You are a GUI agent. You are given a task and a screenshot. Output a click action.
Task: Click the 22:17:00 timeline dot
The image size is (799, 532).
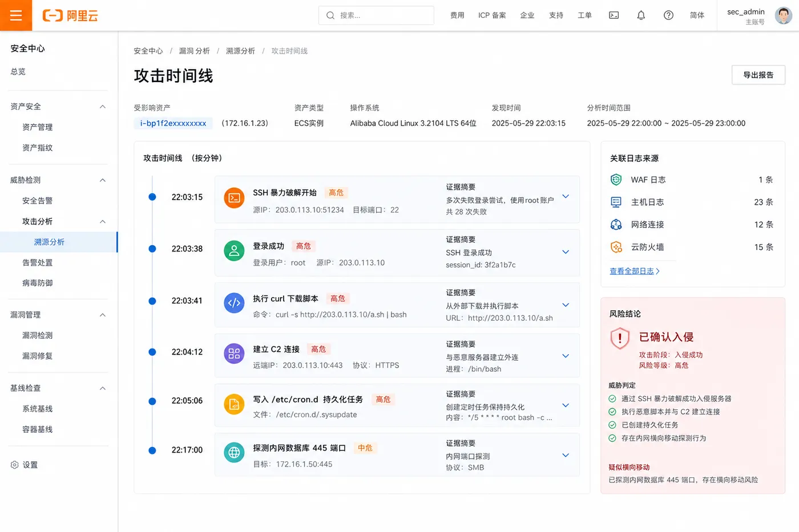(x=152, y=450)
